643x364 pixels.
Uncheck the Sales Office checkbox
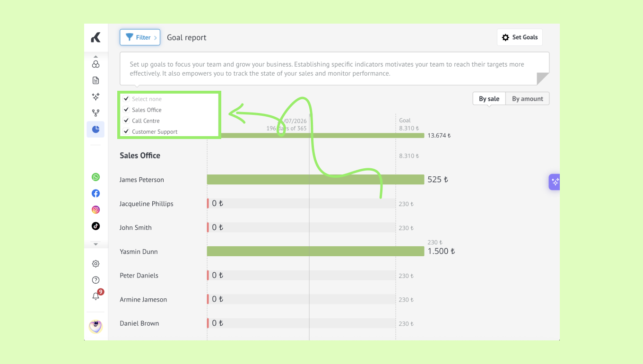[126, 110]
